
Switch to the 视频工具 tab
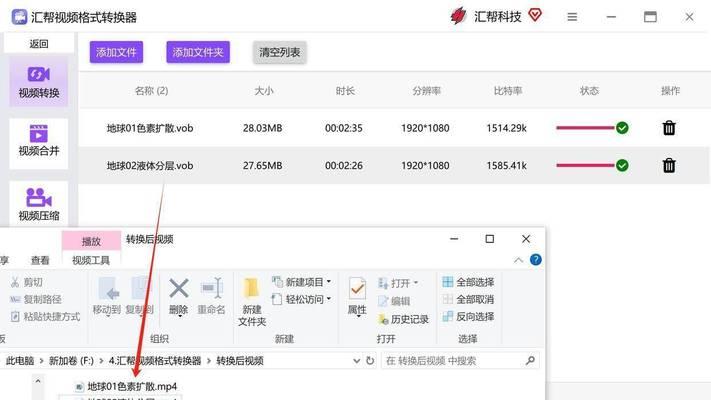[91, 260]
